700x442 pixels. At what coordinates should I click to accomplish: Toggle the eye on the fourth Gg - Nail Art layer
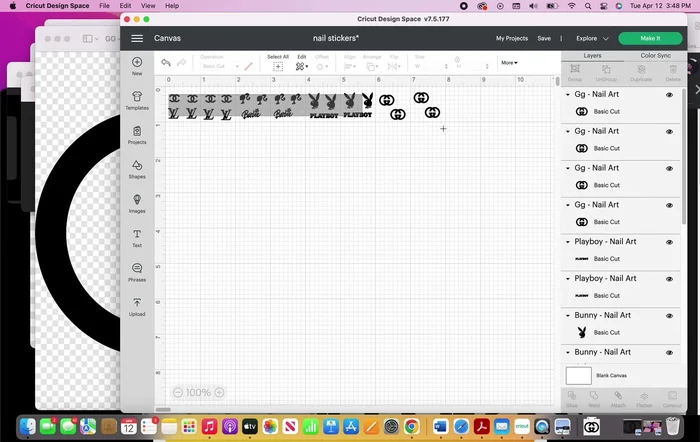coord(669,205)
